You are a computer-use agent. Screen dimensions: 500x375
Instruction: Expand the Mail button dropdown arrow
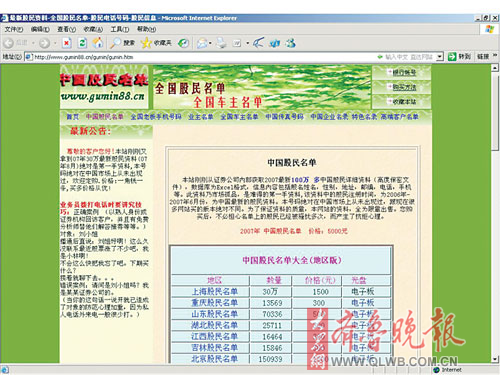pyautogui.click(x=210, y=43)
